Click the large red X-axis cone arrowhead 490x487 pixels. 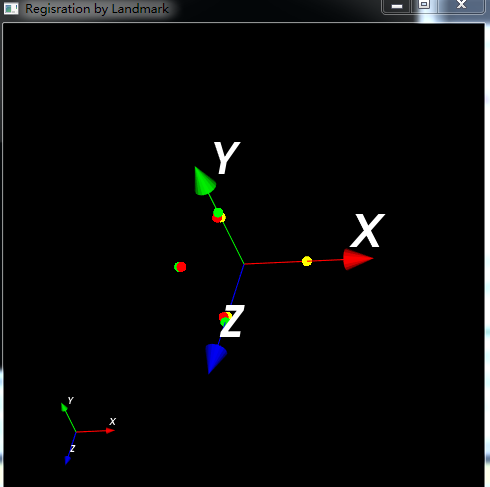point(358,259)
